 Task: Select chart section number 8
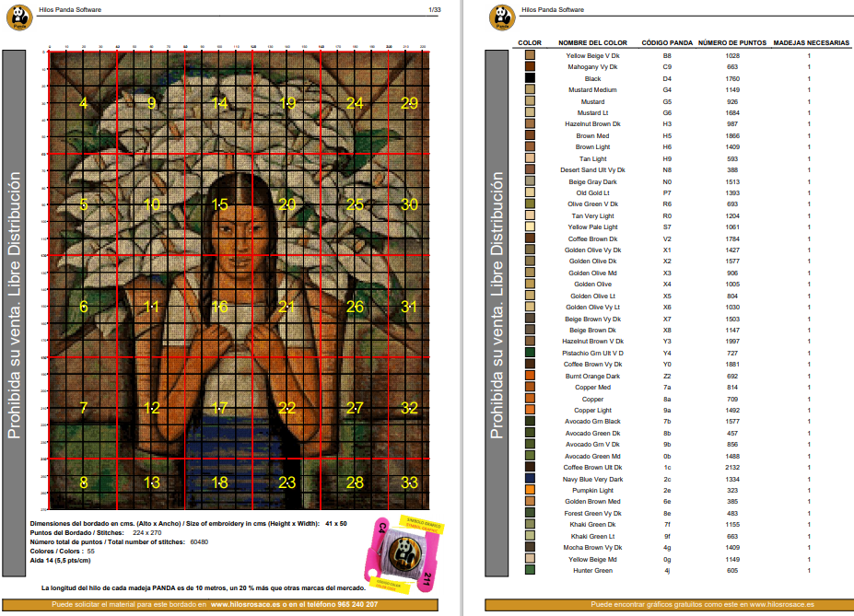click(x=83, y=482)
